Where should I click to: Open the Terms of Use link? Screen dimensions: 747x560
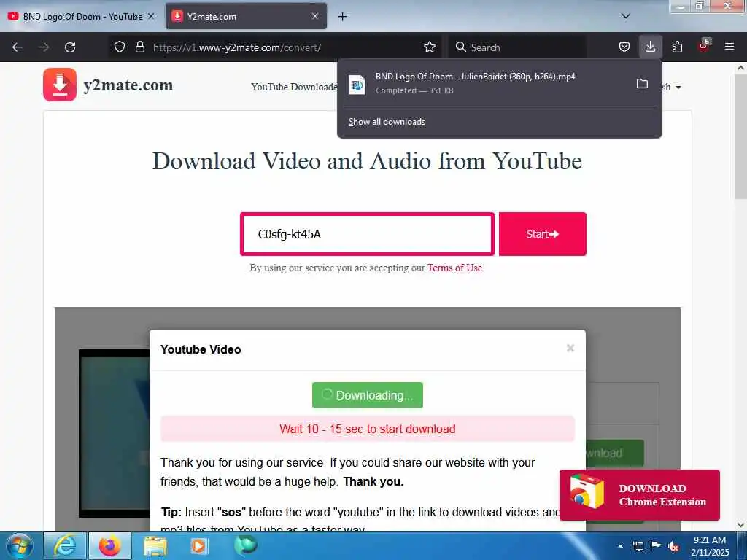point(454,268)
